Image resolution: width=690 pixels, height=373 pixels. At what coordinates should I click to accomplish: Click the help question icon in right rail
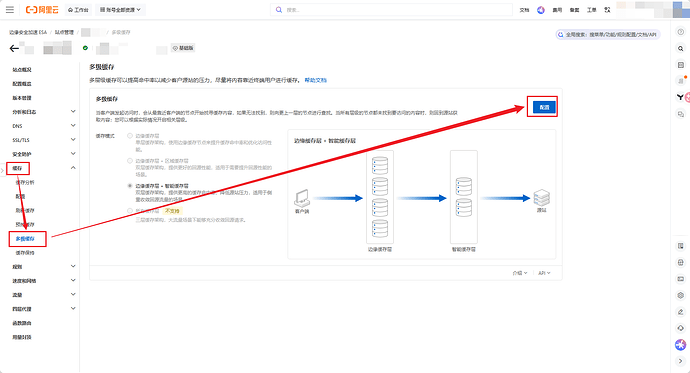point(681,32)
